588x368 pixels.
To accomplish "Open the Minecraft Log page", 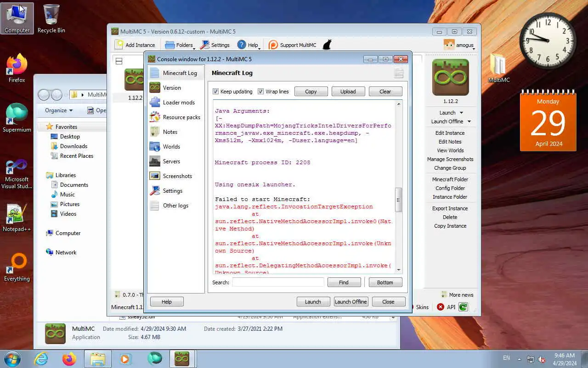I will pyautogui.click(x=176, y=73).
